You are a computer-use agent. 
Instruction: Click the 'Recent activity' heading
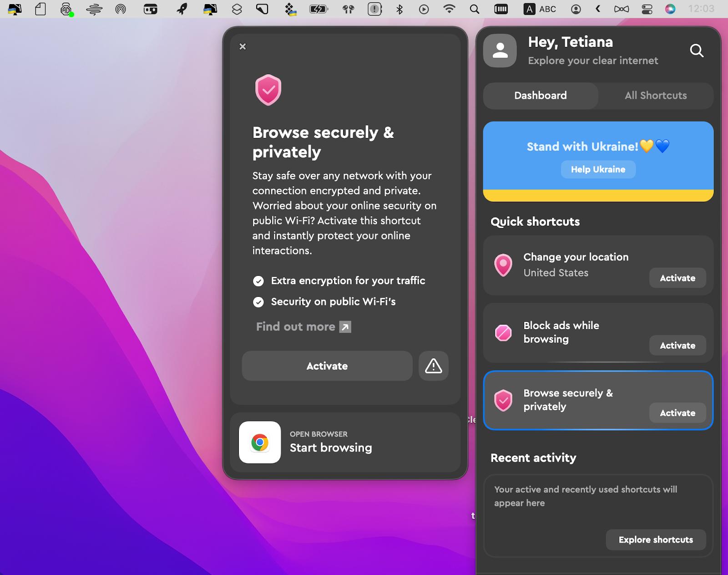coord(533,458)
